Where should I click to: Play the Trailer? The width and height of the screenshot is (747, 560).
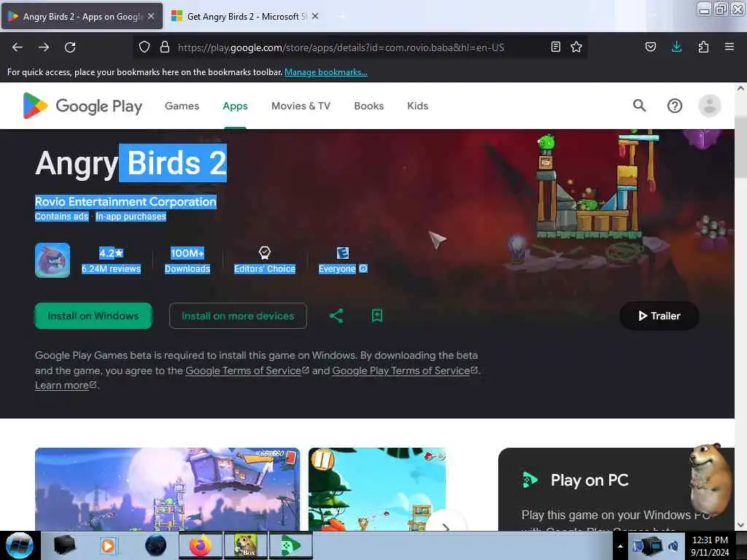pos(659,316)
